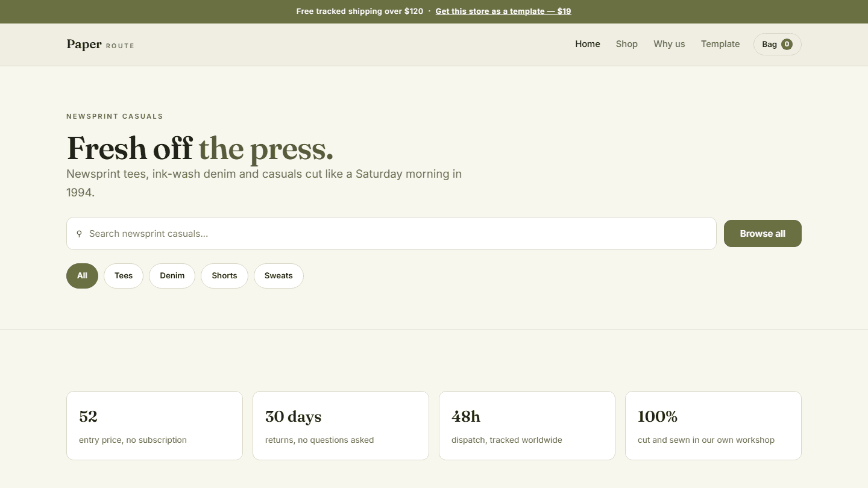The height and width of the screenshot is (488, 868).
Task: Click the 48h dispatch card
Action: pyautogui.click(x=527, y=425)
